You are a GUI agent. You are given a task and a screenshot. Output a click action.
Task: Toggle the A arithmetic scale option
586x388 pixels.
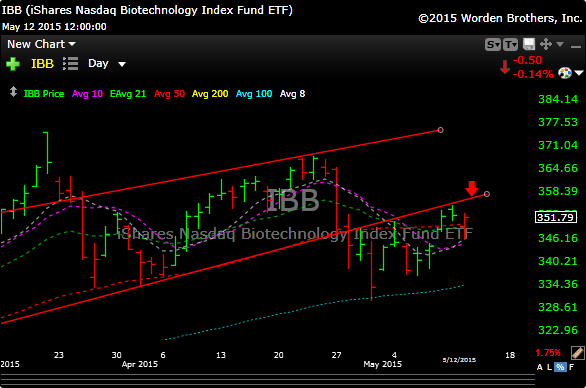click(540, 367)
